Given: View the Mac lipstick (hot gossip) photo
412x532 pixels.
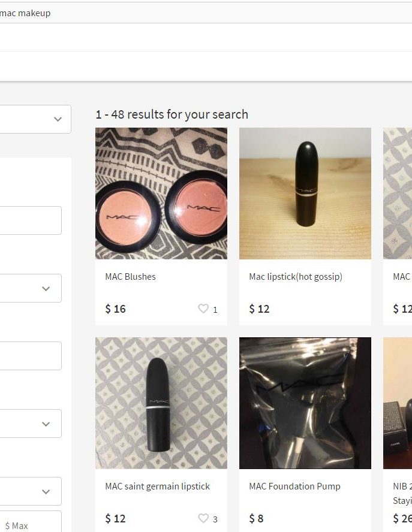Looking at the screenshot, I should coord(305,194).
